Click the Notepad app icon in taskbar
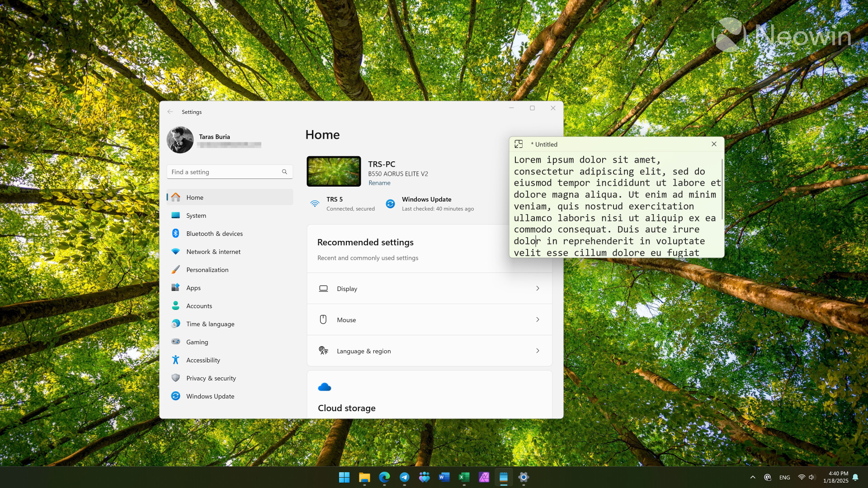This screenshot has height=488, width=868. [505, 477]
